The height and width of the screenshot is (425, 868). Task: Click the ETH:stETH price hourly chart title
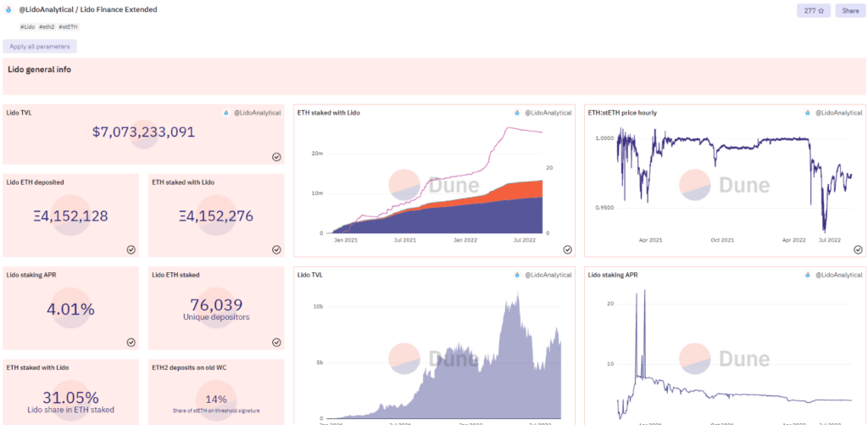[x=622, y=113]
